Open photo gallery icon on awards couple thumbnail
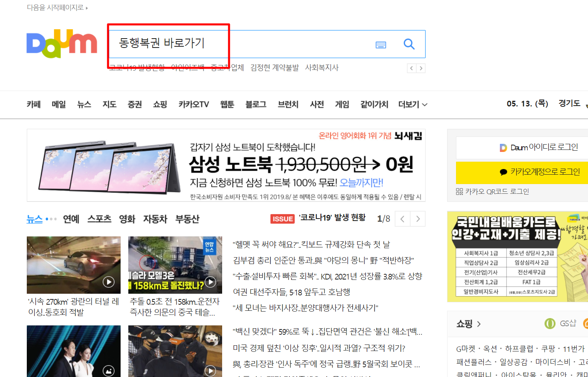Image resolution: width=588 pixels, height=377 pixels. (x=108, y=370)
